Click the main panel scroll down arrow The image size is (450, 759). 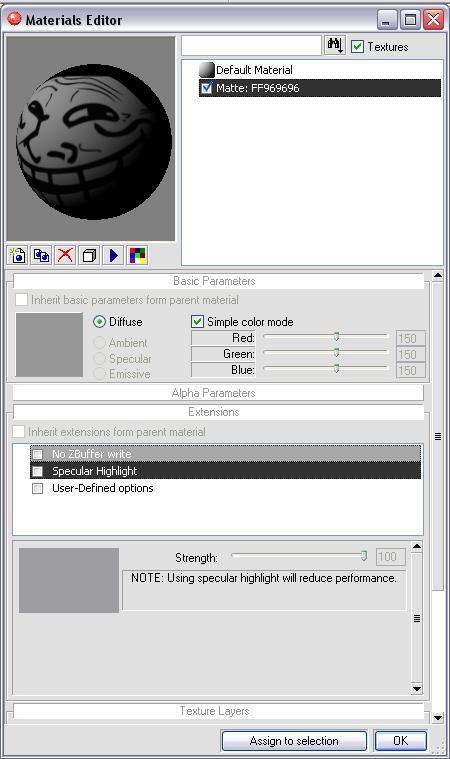[x=437, y=718]
